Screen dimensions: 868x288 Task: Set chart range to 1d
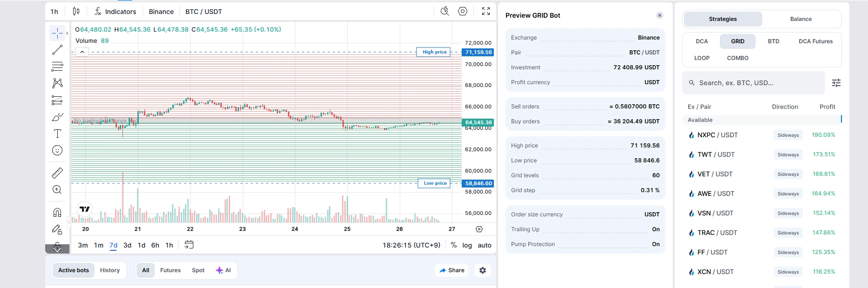pyautogui.click(x=142, y=245)
